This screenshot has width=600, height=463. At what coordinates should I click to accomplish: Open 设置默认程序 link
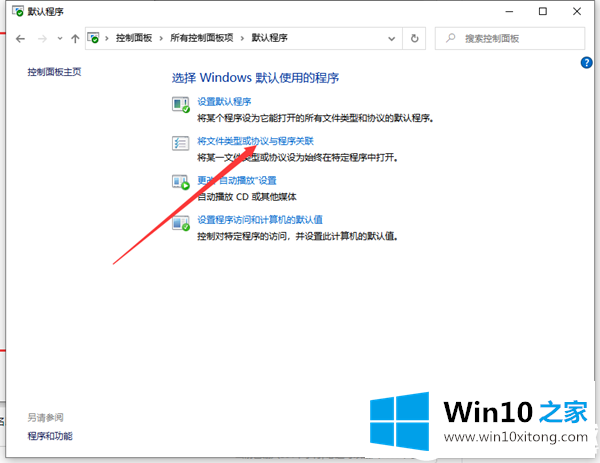224,101
